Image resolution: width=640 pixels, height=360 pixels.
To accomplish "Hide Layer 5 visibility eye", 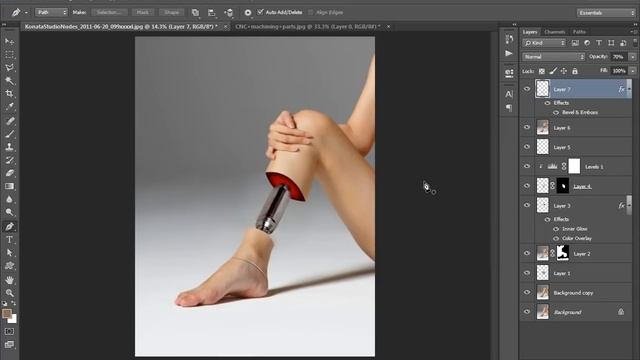I will point(527,147).
